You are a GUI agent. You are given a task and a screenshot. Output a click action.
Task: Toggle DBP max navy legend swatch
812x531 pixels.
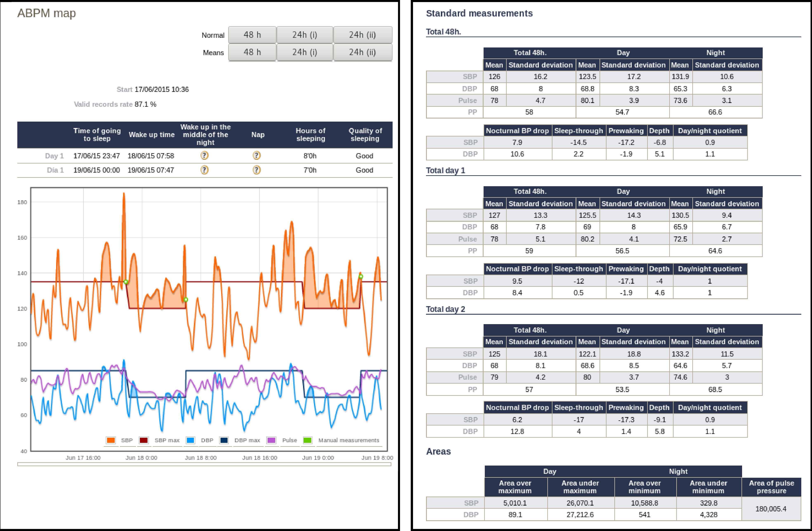tap(224, 440)
